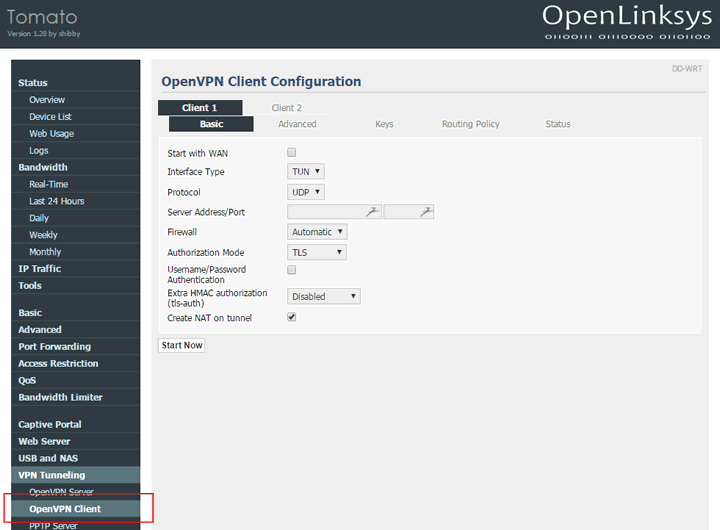Open VPN Tunneling section
The image size is (720, 530).
tap(76, 475)
